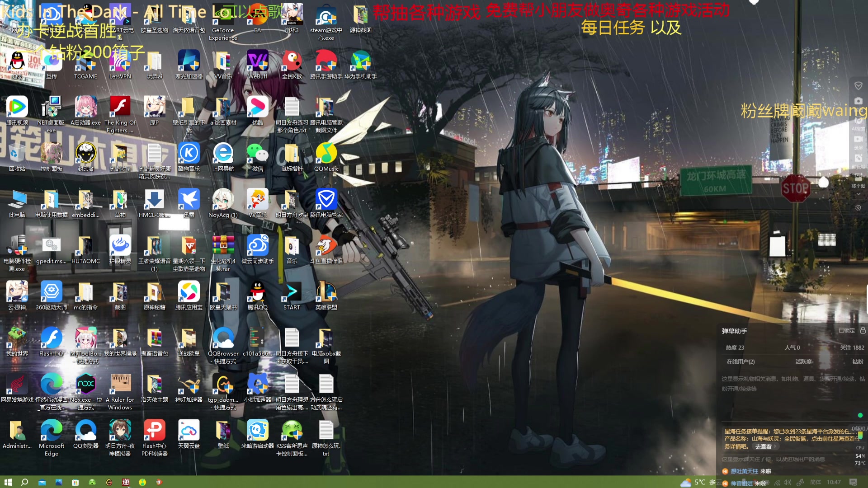Screen dimensions: 868x488
Task: Click the 热度 23 stat
Action: [x=735, y=347]
